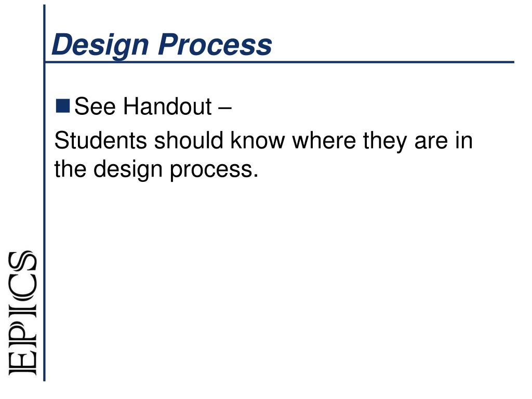Viewport: 532px width, 399px height.
Task: Click the horizontal blue line under title
Action: (x=280, y=62)
